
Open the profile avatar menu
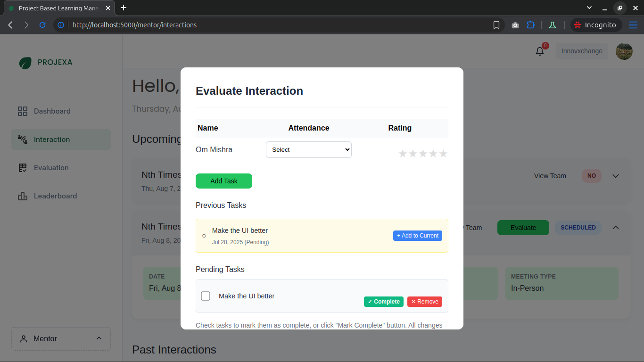coord(624,51)
